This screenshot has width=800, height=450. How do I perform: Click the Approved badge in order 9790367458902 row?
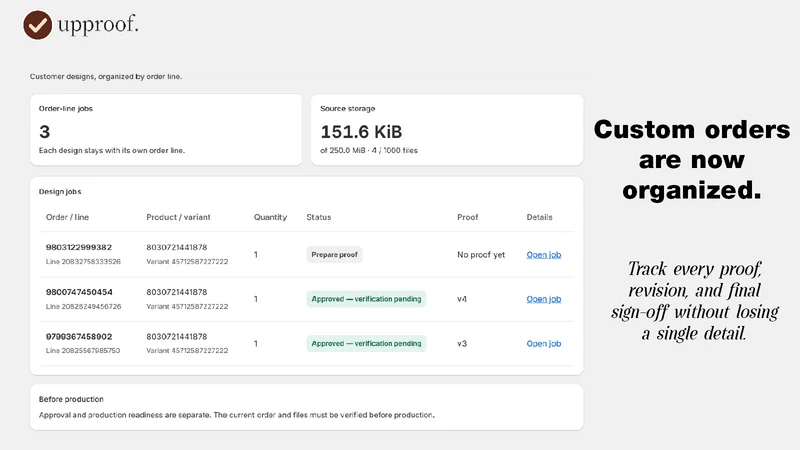pyautogui.click(x=366, y=343)
